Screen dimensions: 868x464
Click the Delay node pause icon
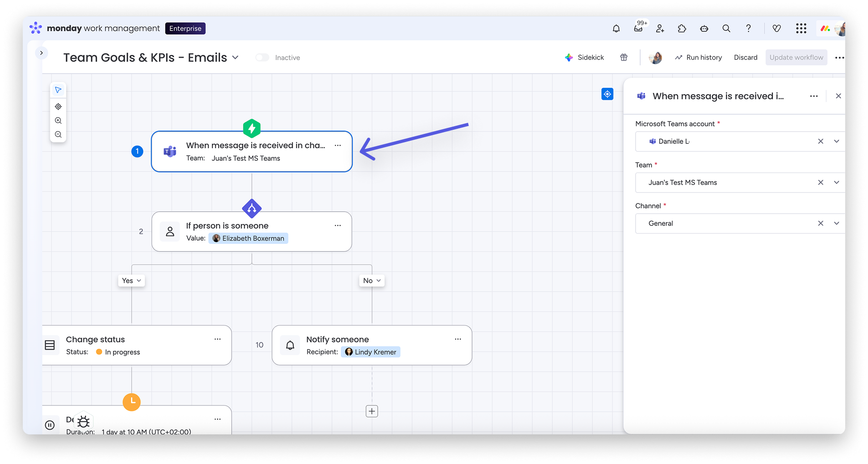click(x=50, y=425)
